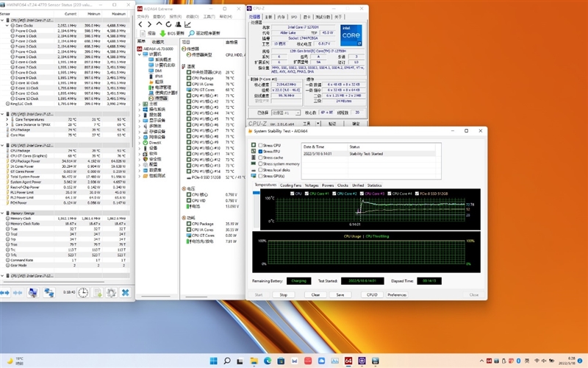Click the HWiNFO clock reset icon
This screenshot has height=368, width=588.
click(x=83, y=292)
